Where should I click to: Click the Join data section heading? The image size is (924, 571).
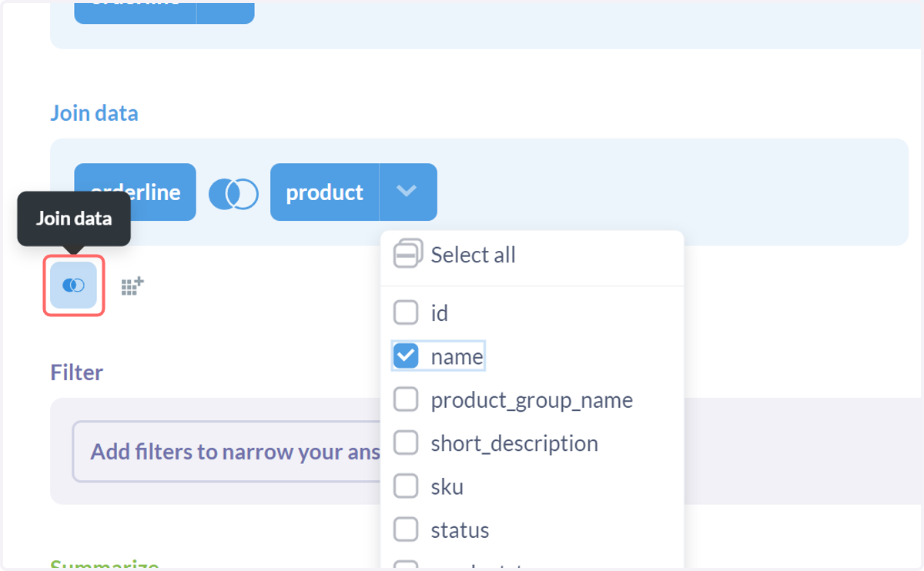pos(94,113)
